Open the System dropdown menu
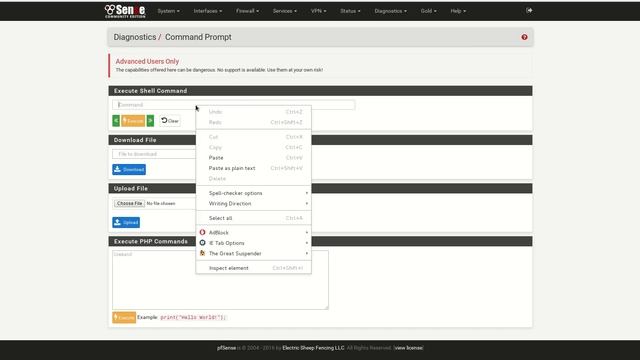Screen dimensions: 640x360 pyautogui.click(x=168, y=11)
